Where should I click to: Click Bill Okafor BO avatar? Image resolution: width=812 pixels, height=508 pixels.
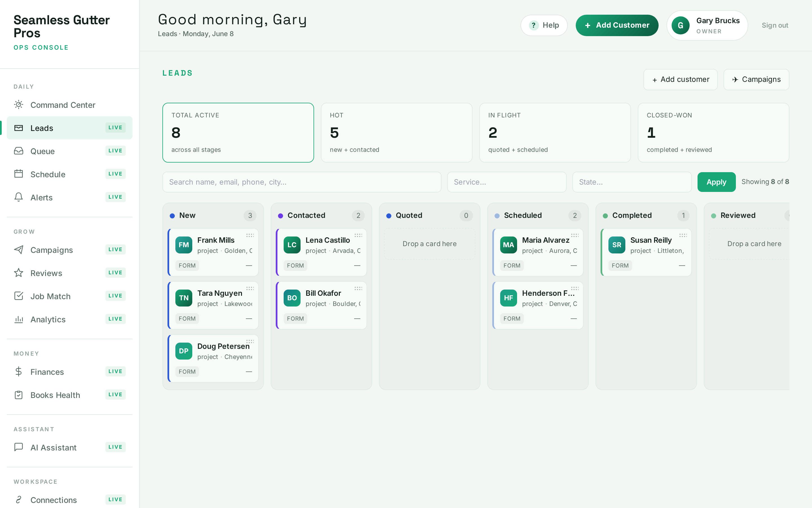[x=292, y=298]
